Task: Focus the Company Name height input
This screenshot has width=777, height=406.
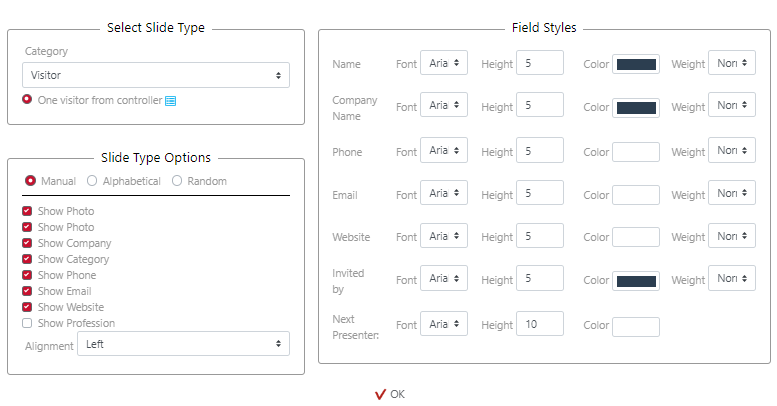Action: click(x=540, y=105)
